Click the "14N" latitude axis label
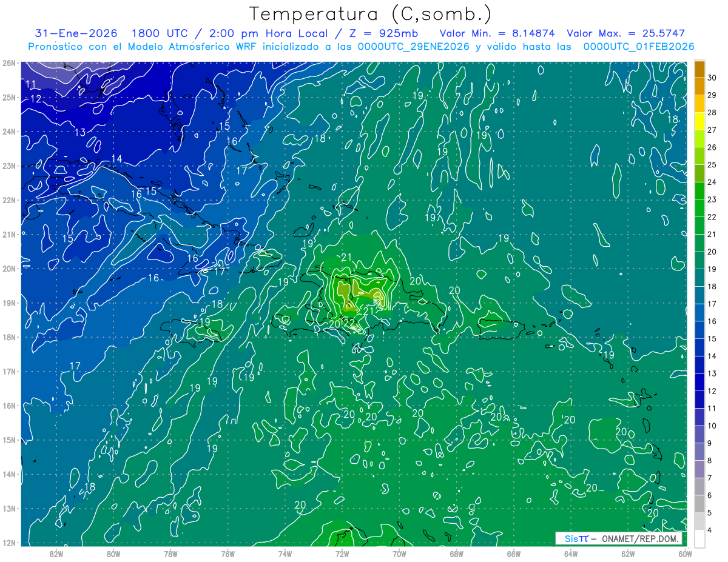The width and height of the screenshot is (728, 562). 8,474
